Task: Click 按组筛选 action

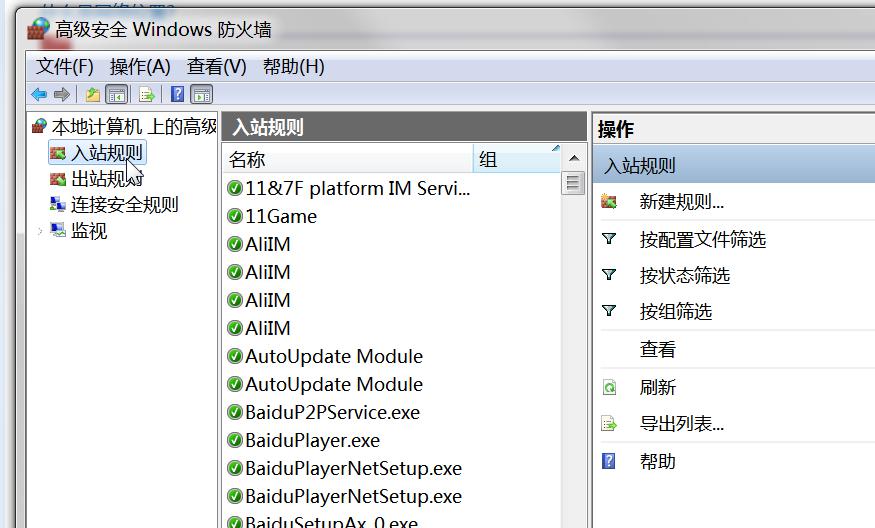Action: point(676,311)
